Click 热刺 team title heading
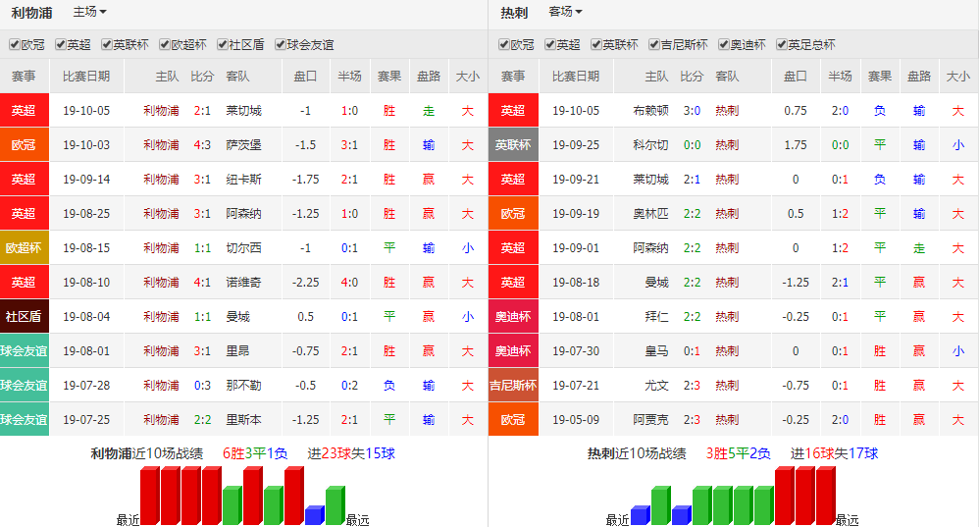This screenshot has width=980, height=527. pos(514,13)
